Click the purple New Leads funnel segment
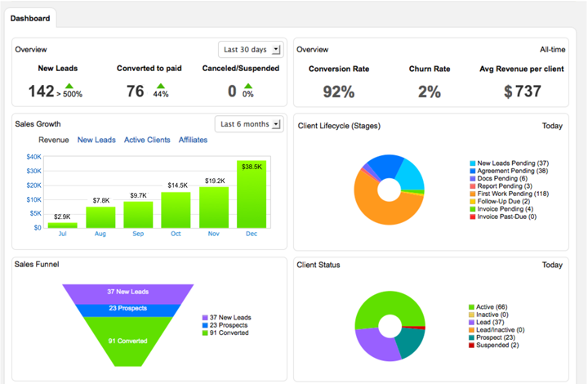 (x=127, y=292)
